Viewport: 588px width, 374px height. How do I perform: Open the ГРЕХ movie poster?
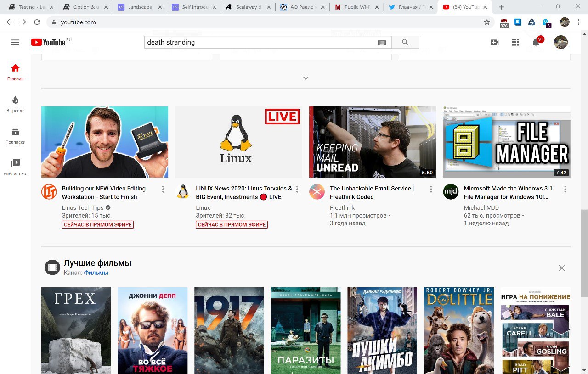click(x=76, y=330)
